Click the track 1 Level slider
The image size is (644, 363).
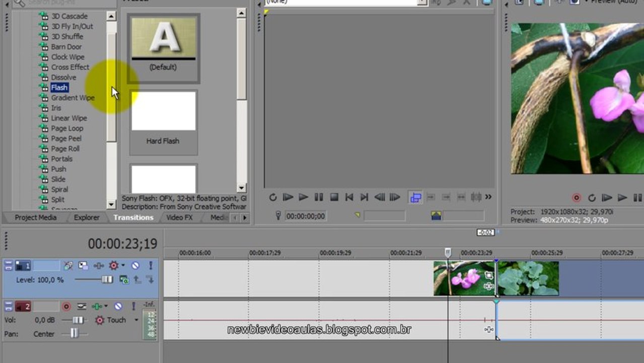coord(107,279)
